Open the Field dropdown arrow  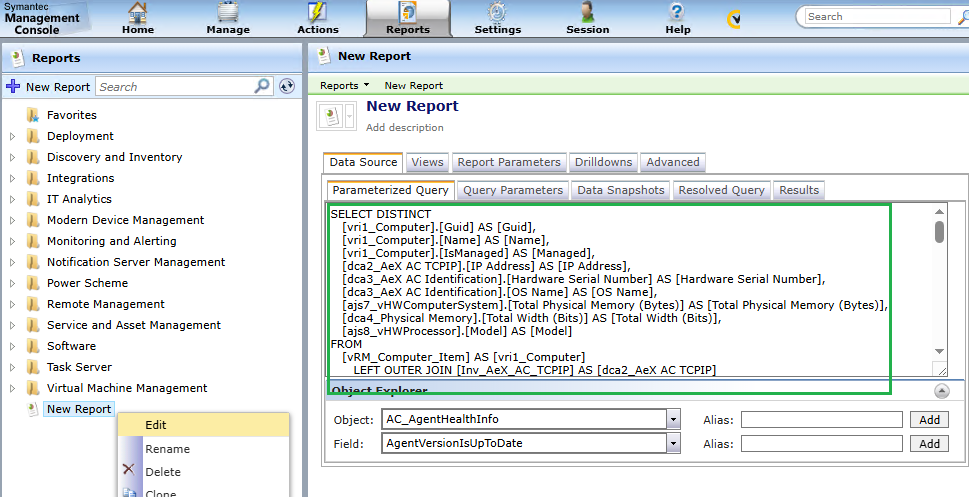[673, 443]
